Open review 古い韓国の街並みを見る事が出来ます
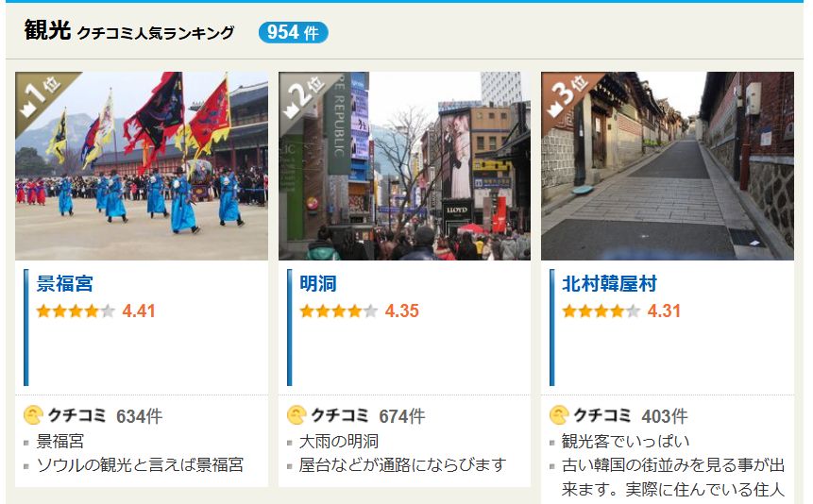Viewport: 813px width, 504px height. (x=673, y=477)
